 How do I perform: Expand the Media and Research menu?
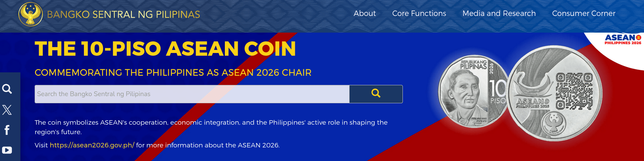[x=499, y=14]
